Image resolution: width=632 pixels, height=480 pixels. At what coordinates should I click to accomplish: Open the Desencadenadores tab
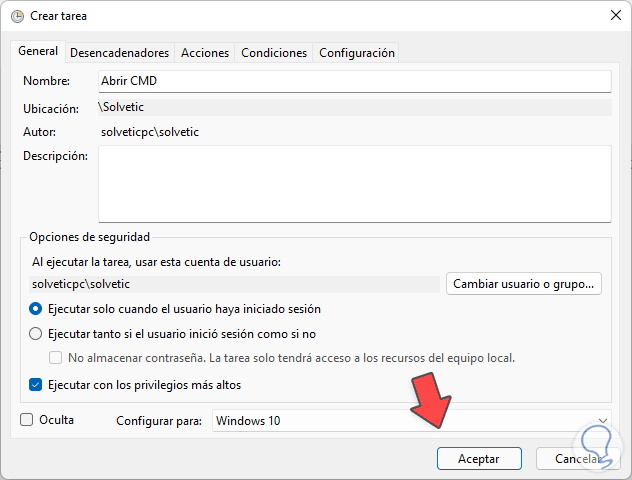pyautogui.click(x=119, y=53)
